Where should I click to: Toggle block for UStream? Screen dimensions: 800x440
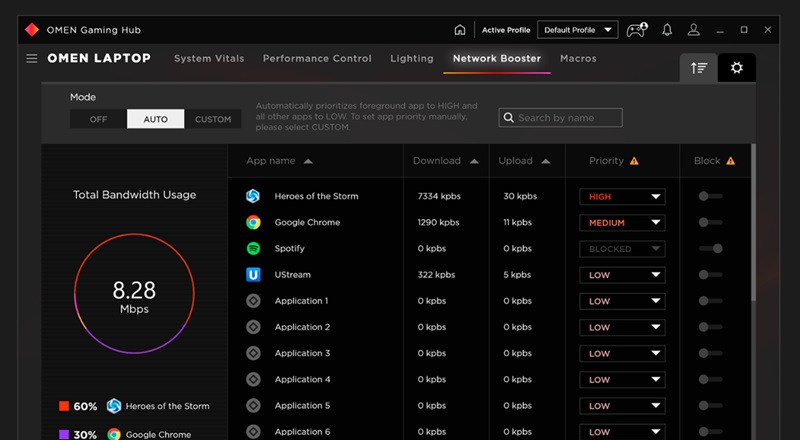pyautogui.click(x=710, y=275)
